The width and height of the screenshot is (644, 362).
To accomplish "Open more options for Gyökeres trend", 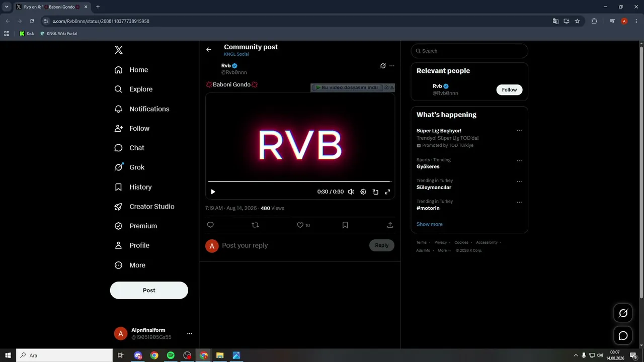I will point(519,161).
